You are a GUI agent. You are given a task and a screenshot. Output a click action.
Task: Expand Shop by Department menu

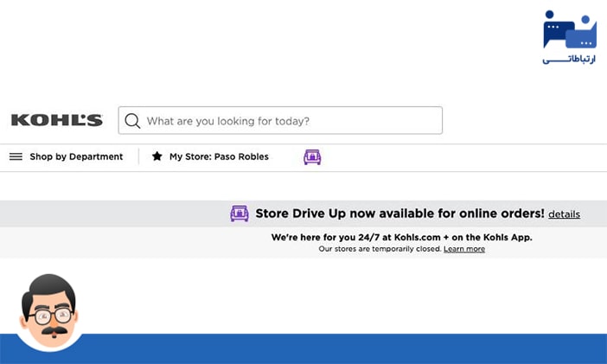76,156
